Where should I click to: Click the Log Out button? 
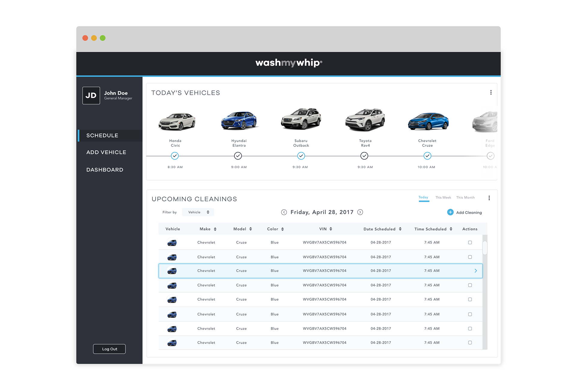point(109,349)
